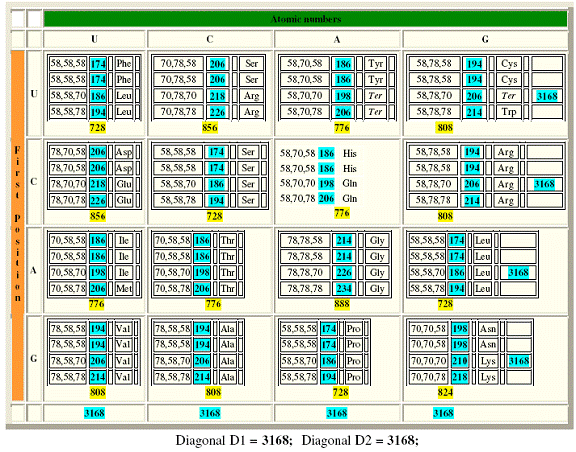The image size is (576, 452).
Task: Select the "C" column header
Action: (210, 39)
